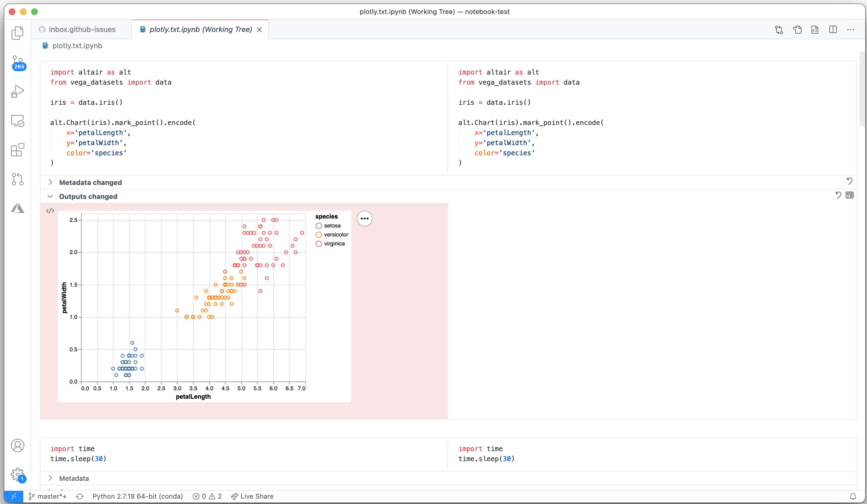Open inline diff view for outputs
The height and width of the screenshot is (504, 867).
point(850,195)
